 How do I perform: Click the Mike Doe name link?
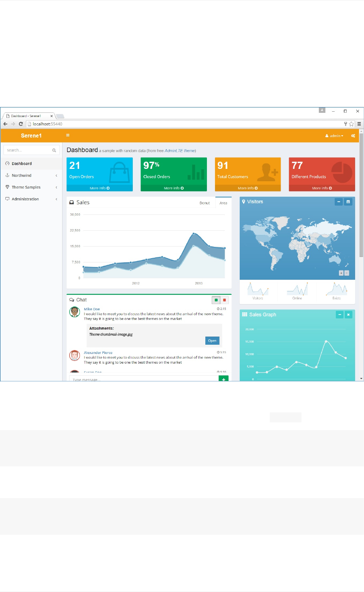[x=92, y=309]
